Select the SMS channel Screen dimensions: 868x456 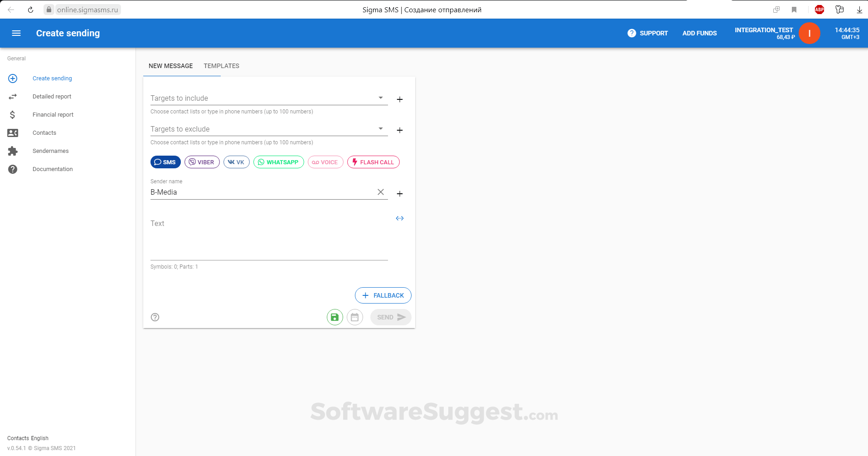165,162
